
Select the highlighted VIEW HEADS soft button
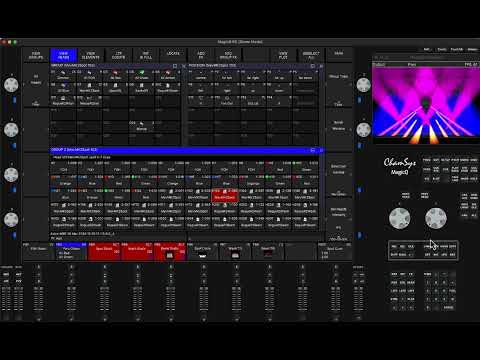pos(63,55)
